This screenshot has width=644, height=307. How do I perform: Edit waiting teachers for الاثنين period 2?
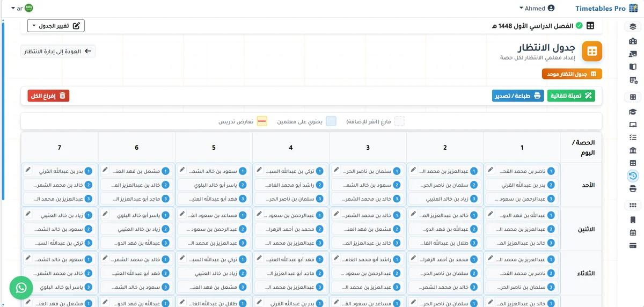point(413,214)
